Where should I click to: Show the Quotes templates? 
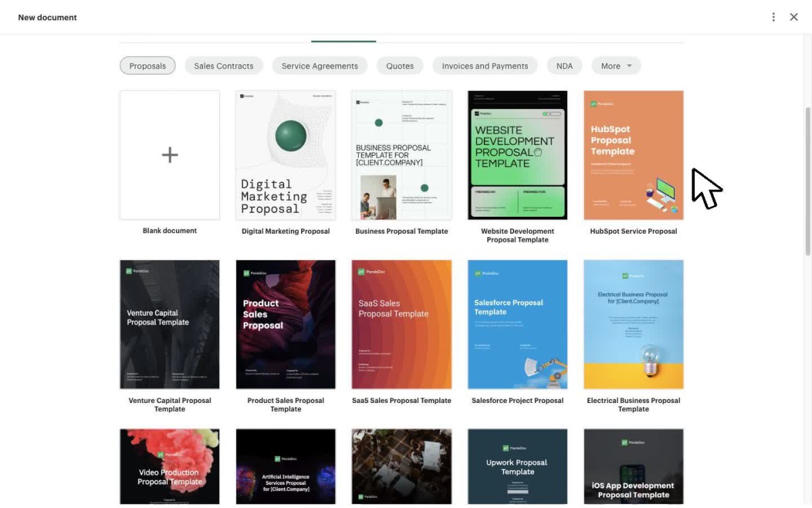(x=400, y=66)
